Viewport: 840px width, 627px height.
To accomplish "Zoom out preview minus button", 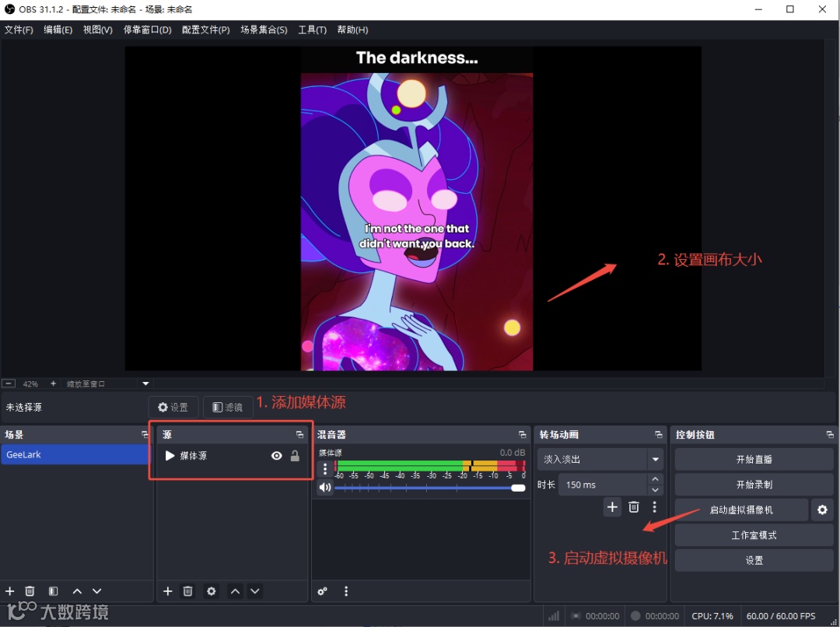I will click(9, 384).
